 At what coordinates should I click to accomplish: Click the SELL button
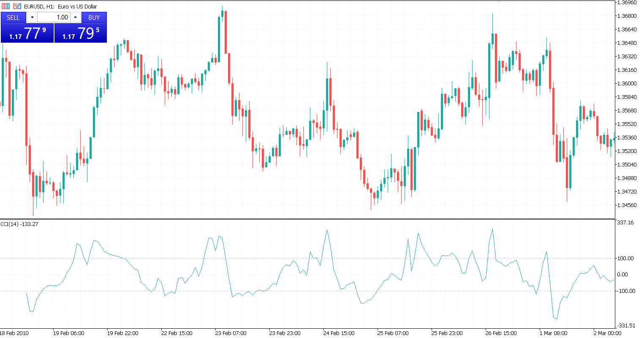(13, 17)
